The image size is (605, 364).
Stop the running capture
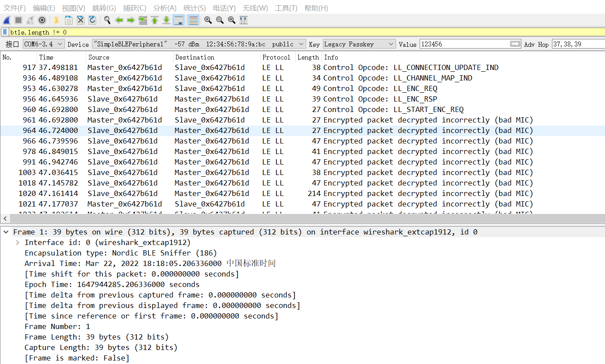coord(18,20)
